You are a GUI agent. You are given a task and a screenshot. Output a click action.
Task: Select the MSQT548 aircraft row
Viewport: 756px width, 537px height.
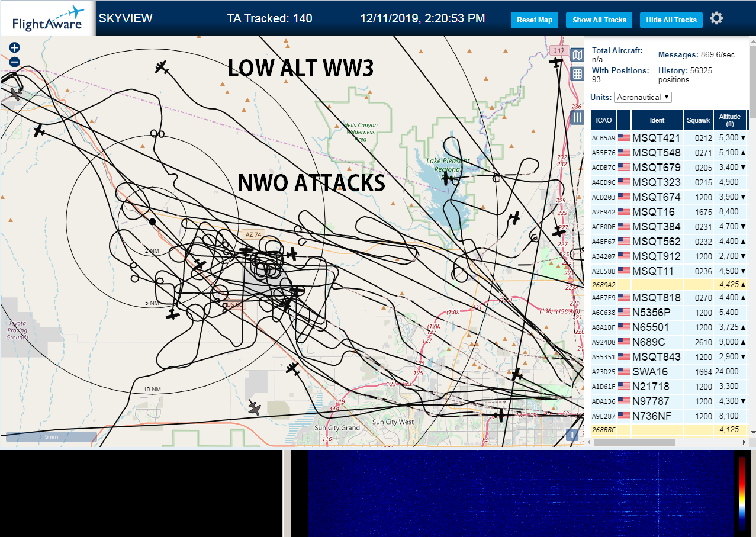670,152
